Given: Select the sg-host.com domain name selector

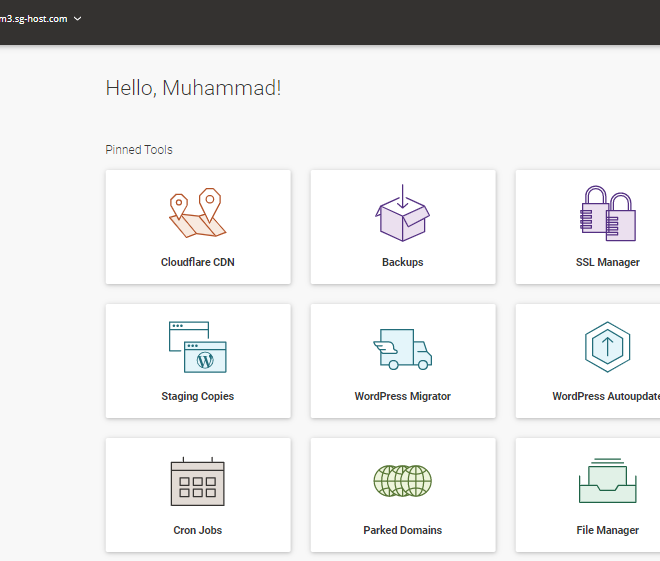Looking at the screenshot, I should point(34,19).
